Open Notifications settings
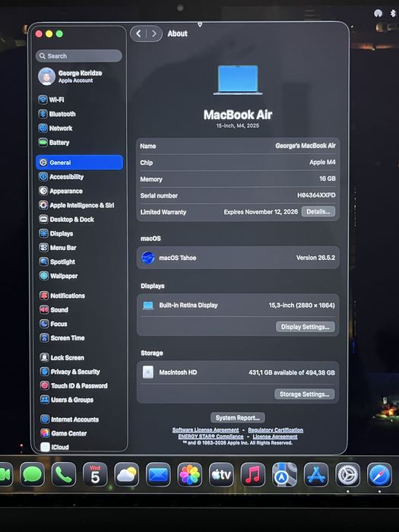The image size is (399, 532). pyautogui.click(x=62, y=296)
